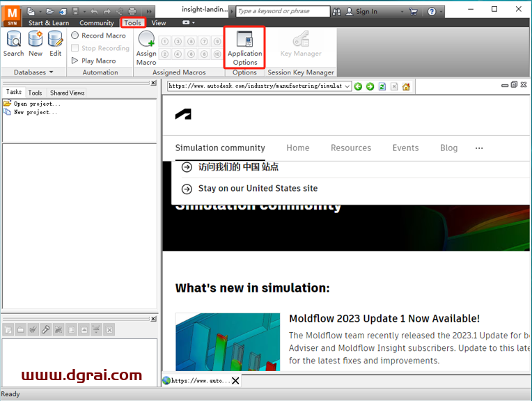Viewport: 532px width, 401px height.
Task: Click the Redo arrow in quick access toolbar
Action: pos(107,12)
